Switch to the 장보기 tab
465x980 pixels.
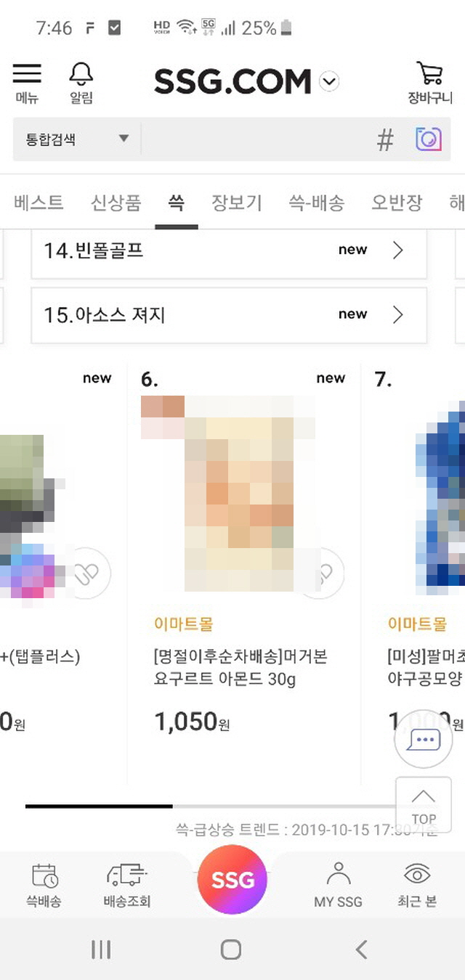[236, 203]
